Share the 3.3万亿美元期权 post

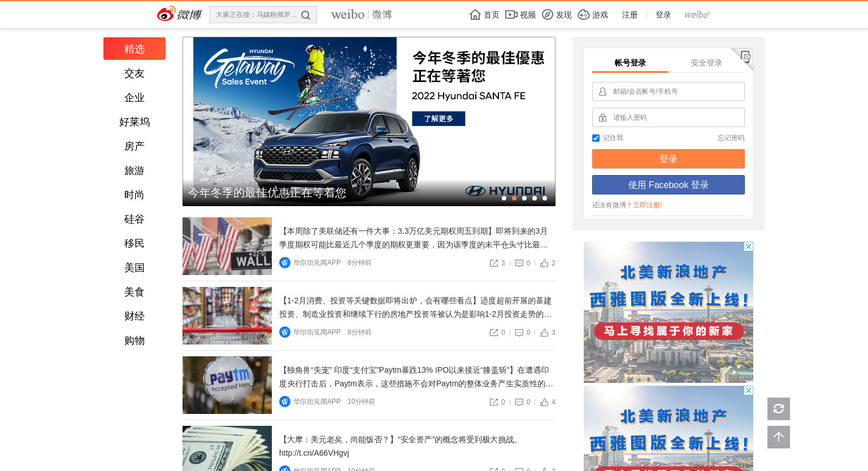(x=497, y=263)
